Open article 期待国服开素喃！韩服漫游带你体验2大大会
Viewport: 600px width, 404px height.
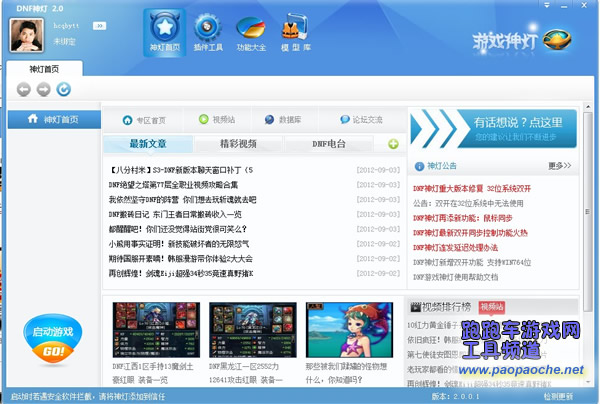pyautogui.click(x=181, y=259)
